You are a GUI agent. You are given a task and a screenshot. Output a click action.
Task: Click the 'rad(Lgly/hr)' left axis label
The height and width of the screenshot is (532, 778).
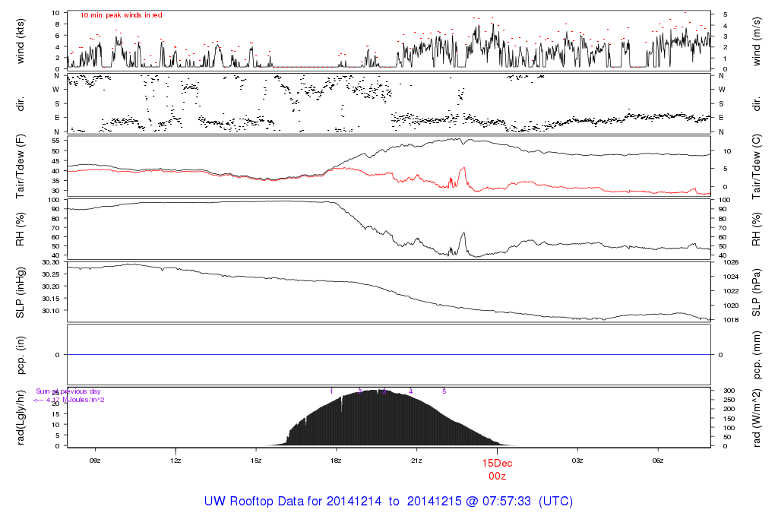pyautogui.click(x=21, y=417)
